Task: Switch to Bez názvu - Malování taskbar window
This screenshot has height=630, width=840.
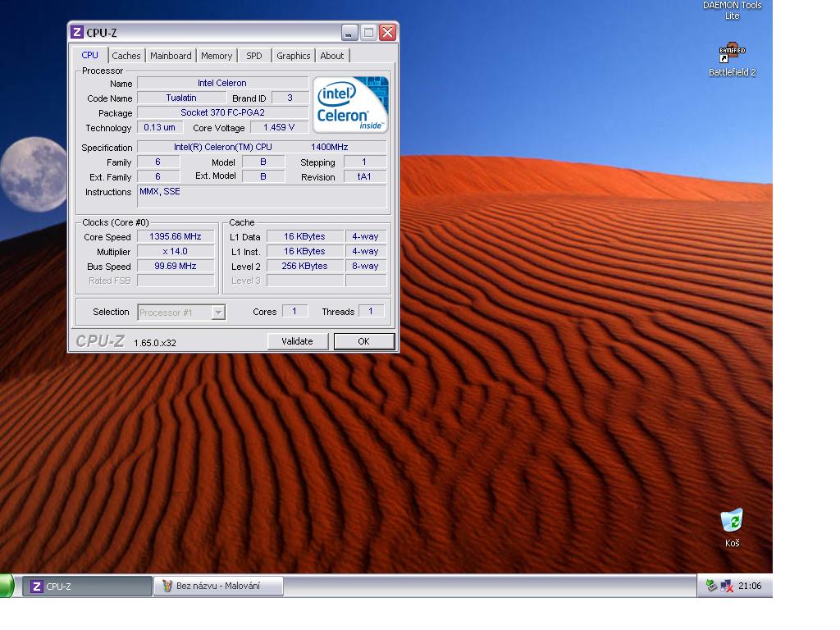Action: click(218, 586)
